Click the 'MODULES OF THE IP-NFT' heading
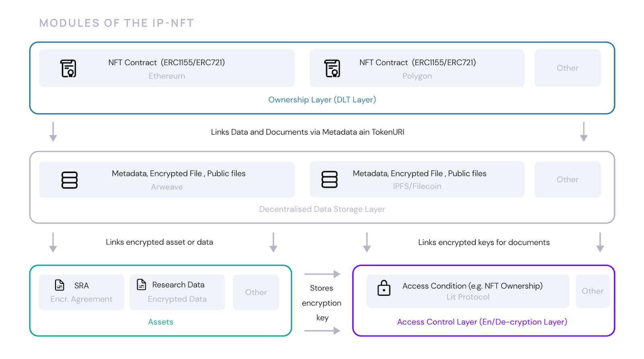Viewport: 644px width, 359px height. point(117,23)
